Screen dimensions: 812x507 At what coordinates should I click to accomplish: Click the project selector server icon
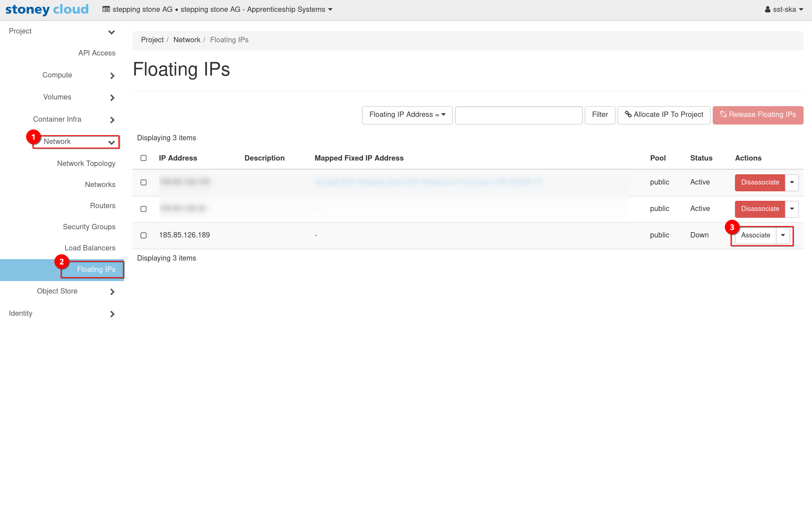click(106, 9)
